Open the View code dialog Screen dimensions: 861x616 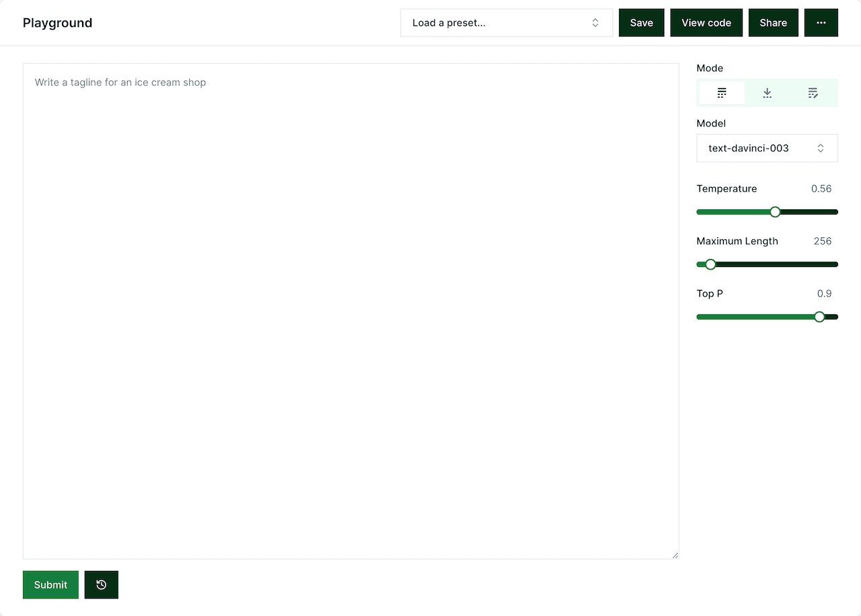(706, 22)
